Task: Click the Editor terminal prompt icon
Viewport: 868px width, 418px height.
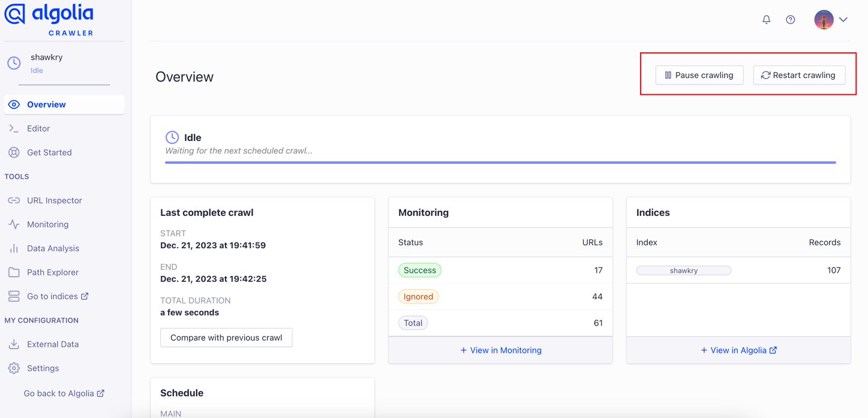Action: pyautogui.click(x=14, y=128)
